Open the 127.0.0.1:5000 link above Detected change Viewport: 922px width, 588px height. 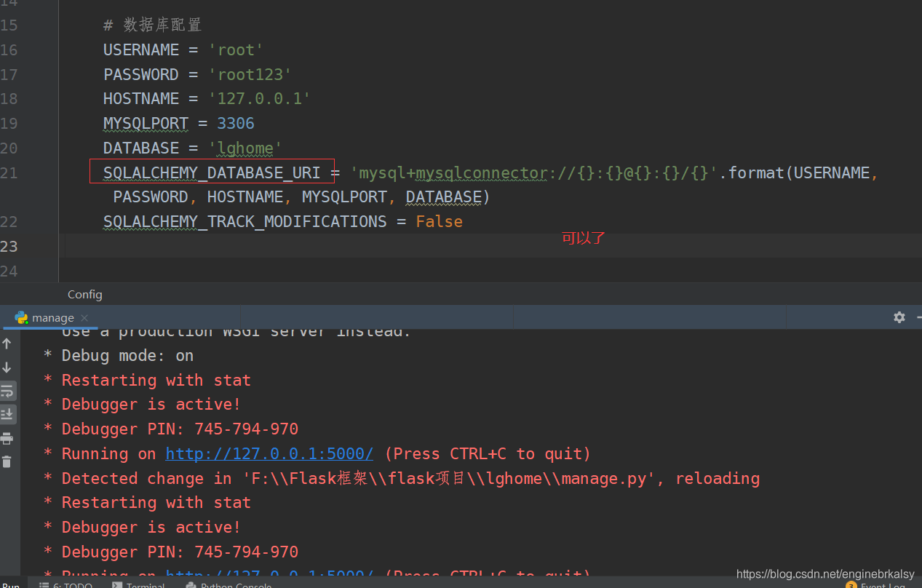click(x=269, y=453)
